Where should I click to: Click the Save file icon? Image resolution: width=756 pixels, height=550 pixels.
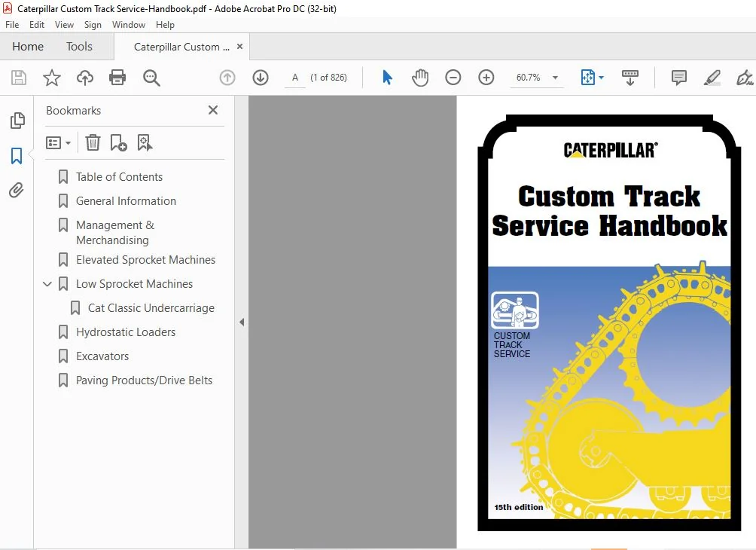(19, 78)
